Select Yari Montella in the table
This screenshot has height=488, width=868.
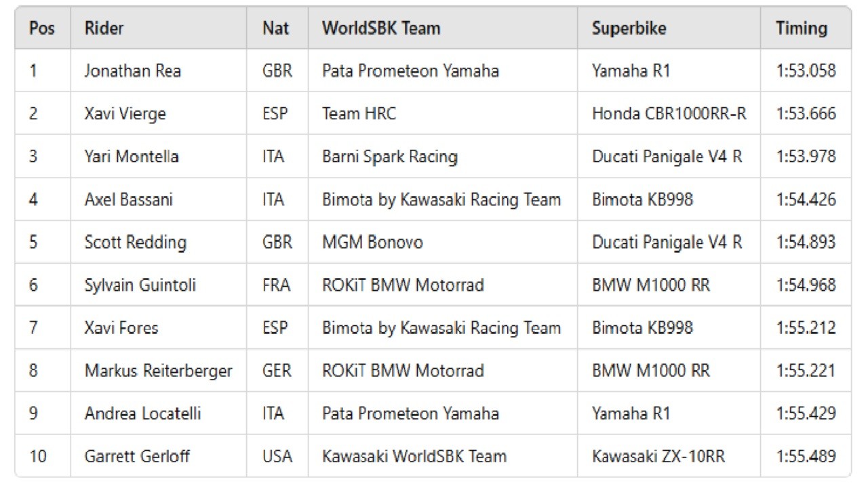pyautogui.click(x=132, y=157)
